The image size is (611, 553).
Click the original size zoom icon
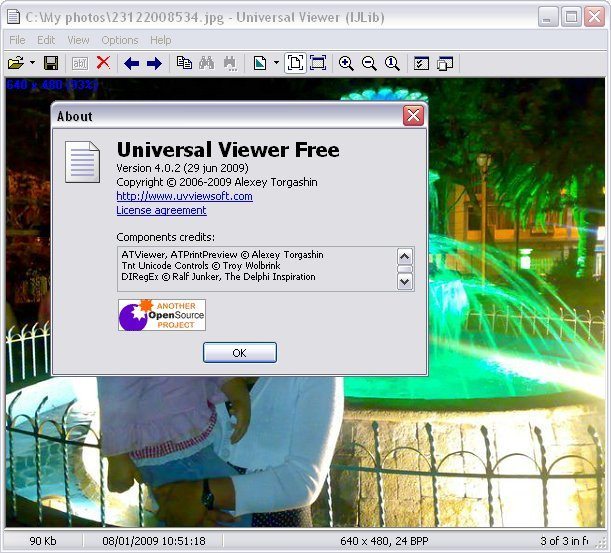392,63
